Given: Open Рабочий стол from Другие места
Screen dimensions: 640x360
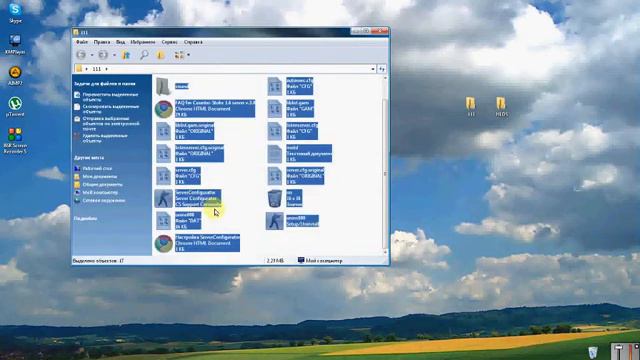Looking at the screenshot, I should tap(97, 168).
